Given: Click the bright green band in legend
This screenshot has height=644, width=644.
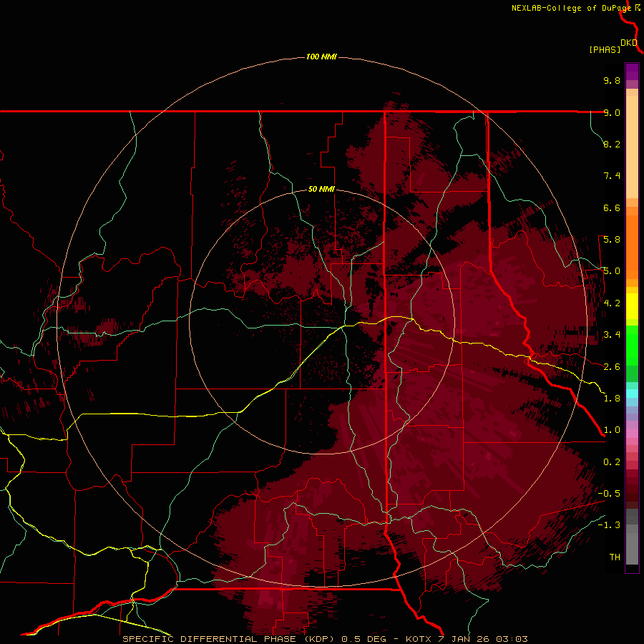Looking at the screenshot, I should [x=632, y=346].
